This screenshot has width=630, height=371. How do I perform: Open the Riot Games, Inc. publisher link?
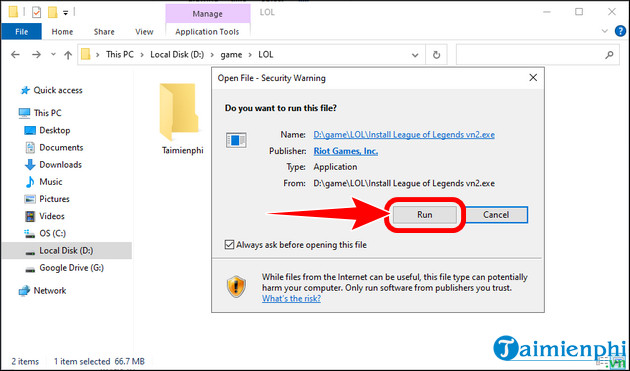pos(346,151)
